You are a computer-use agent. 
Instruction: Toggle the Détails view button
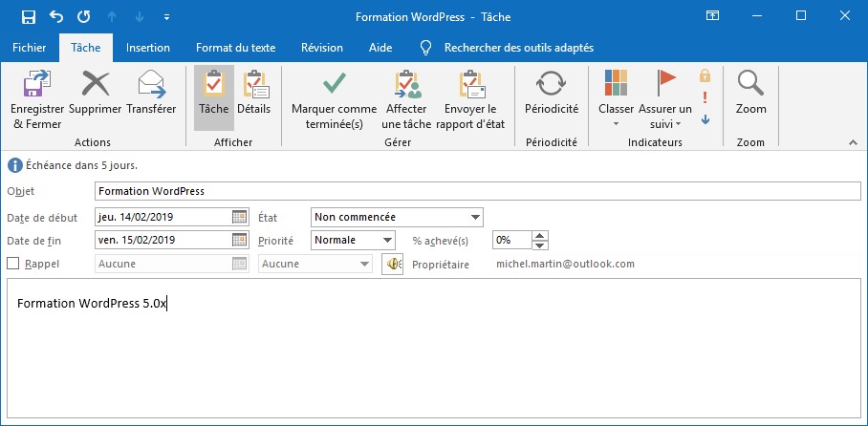tap(254, 85)
